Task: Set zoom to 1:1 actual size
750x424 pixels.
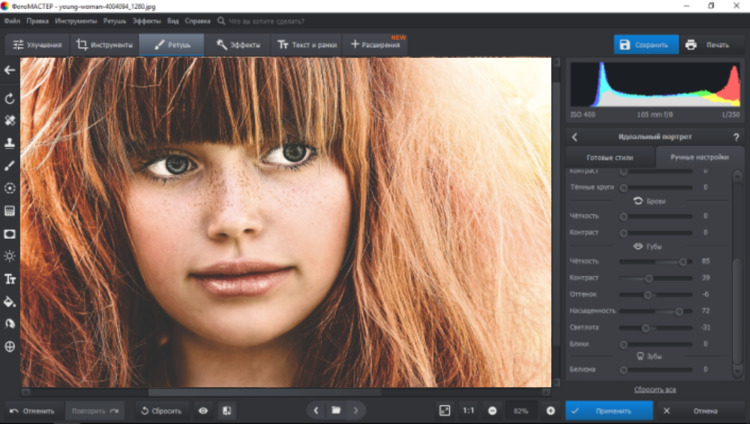Action: point(469,410)
